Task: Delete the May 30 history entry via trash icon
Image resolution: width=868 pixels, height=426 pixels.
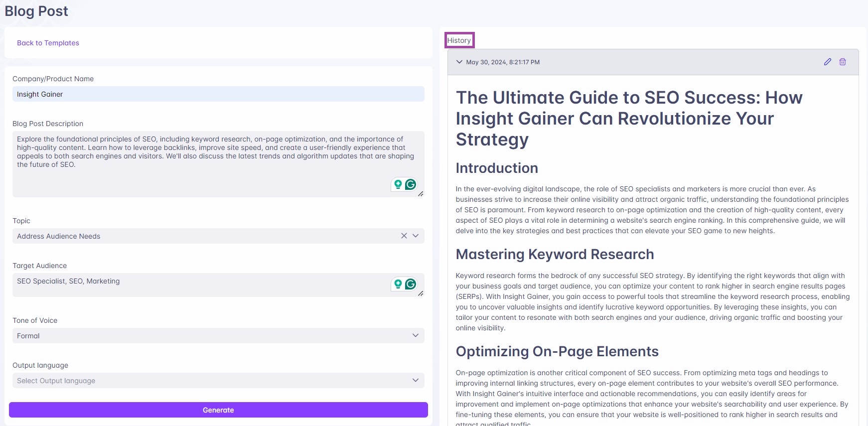Action: click(x=843, y=62)
